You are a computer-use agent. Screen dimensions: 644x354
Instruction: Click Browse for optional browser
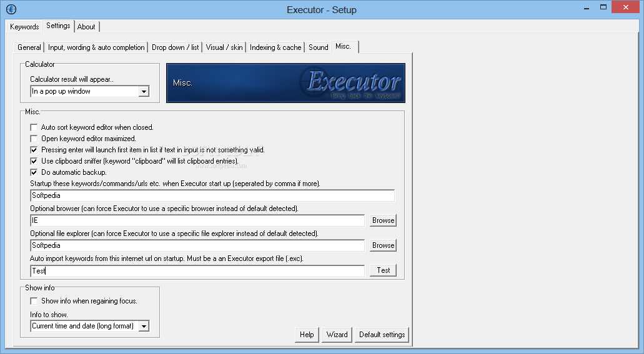[x=383, y=220]
